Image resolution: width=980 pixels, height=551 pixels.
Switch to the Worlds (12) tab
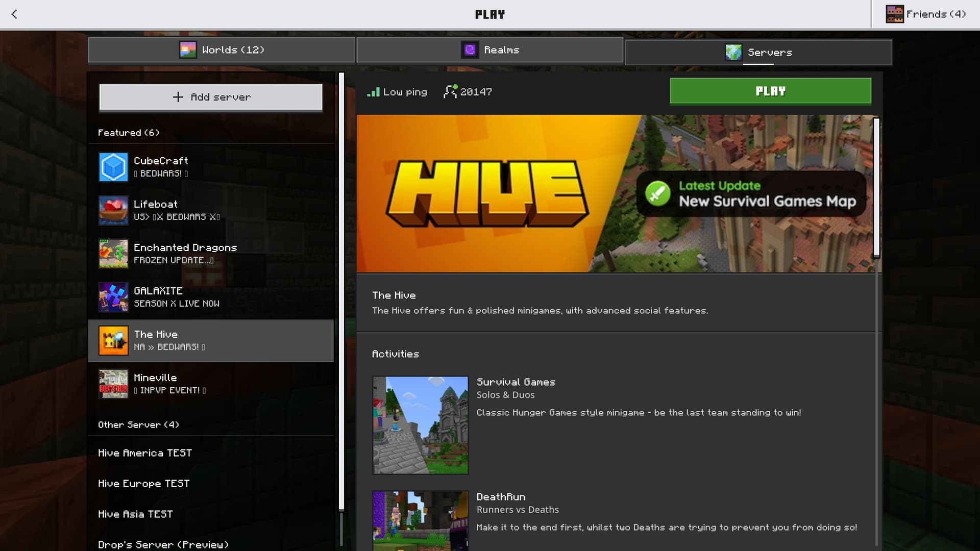pyautogui.click(x=222, y=50)
